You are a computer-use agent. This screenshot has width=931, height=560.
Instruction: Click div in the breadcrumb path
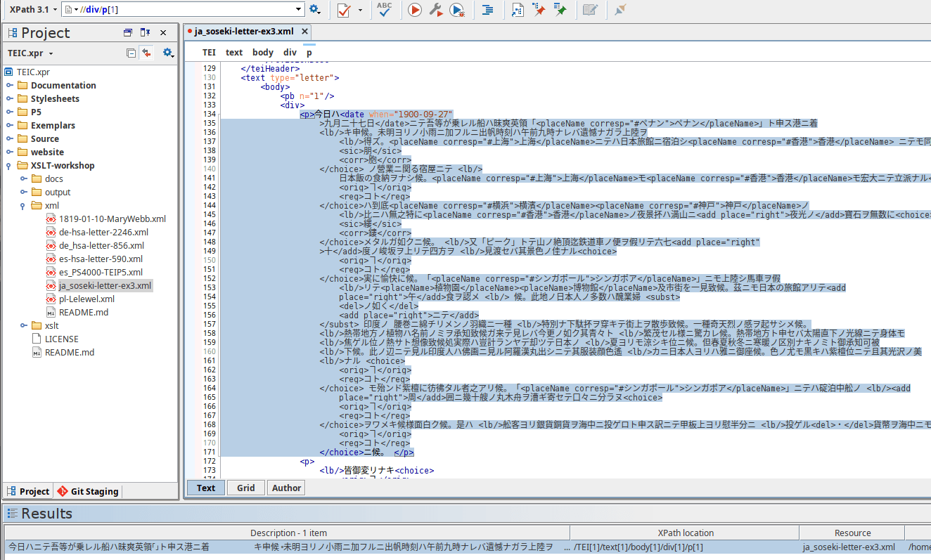click(290, 53)
